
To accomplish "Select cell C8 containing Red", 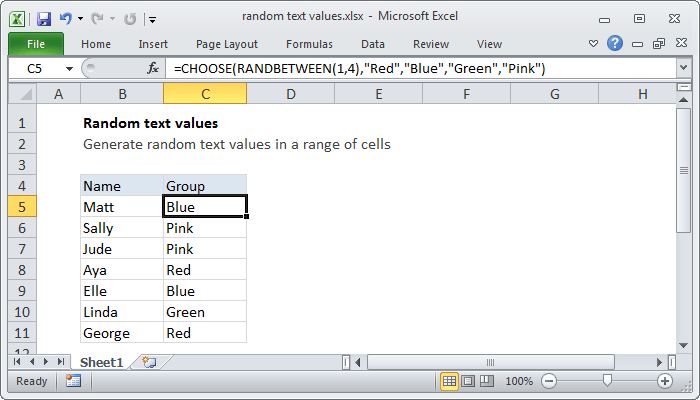I will pos(205,270).
